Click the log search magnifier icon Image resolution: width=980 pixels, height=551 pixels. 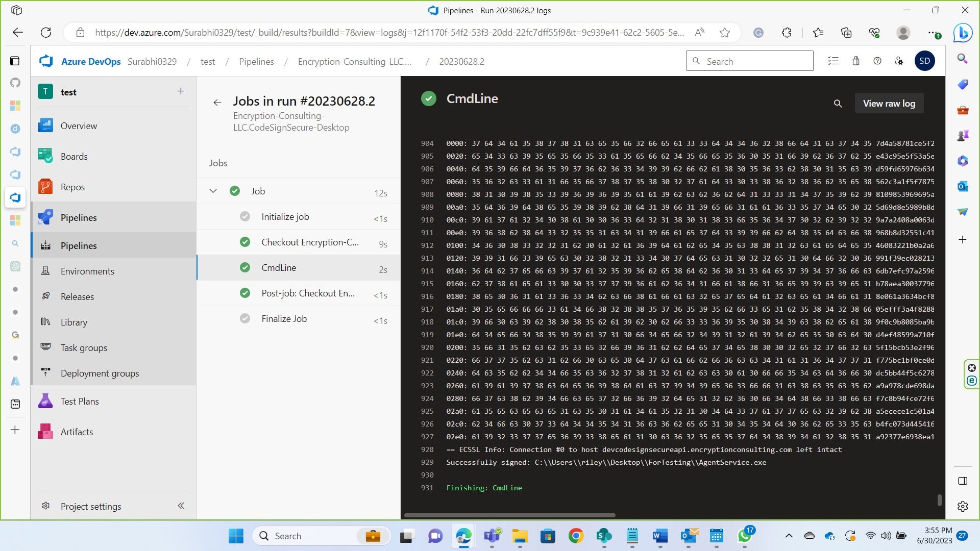click(838, 104)
